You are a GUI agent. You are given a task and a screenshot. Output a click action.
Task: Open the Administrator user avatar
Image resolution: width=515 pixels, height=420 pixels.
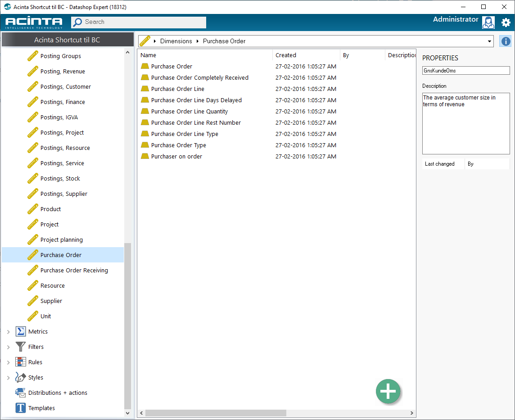pos(488,23)
